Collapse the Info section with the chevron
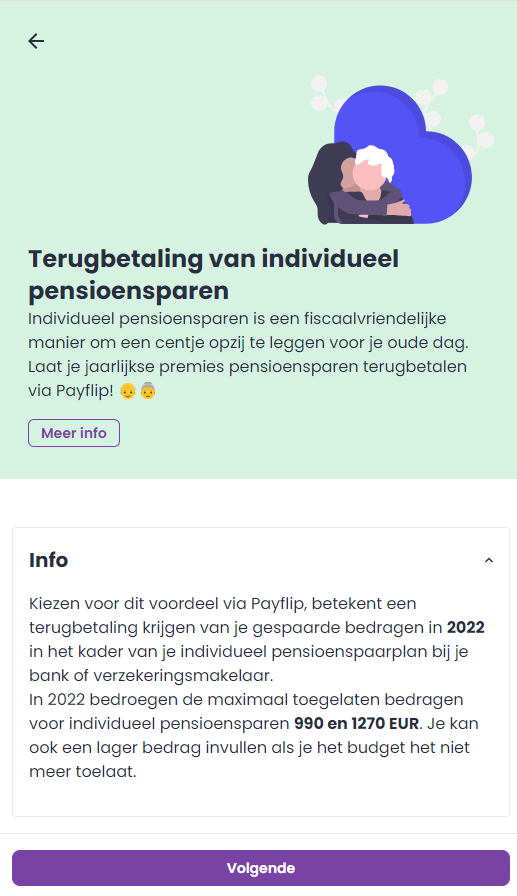517x896 pixels. [x=488, y=561]
